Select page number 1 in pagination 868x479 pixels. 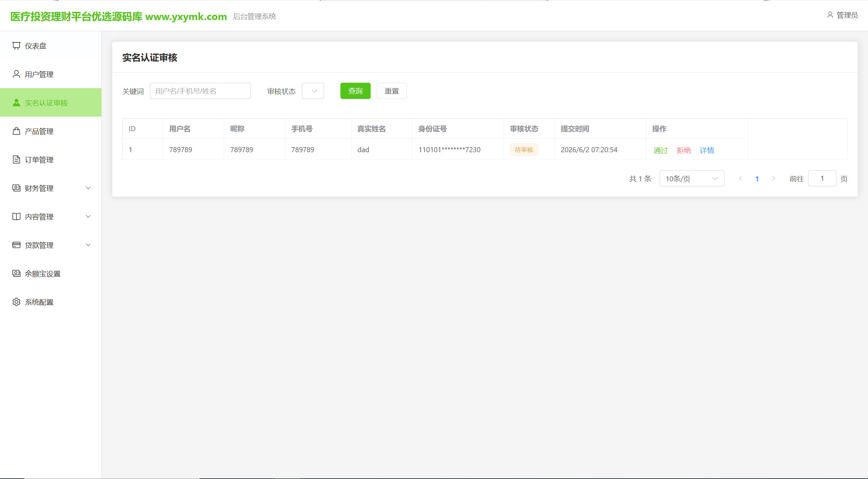tap(757, 179)
